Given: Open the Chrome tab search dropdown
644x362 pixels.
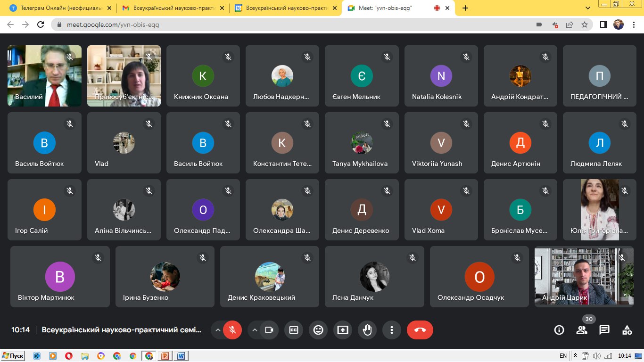Looking at the screenshot, I should point(588,8).
